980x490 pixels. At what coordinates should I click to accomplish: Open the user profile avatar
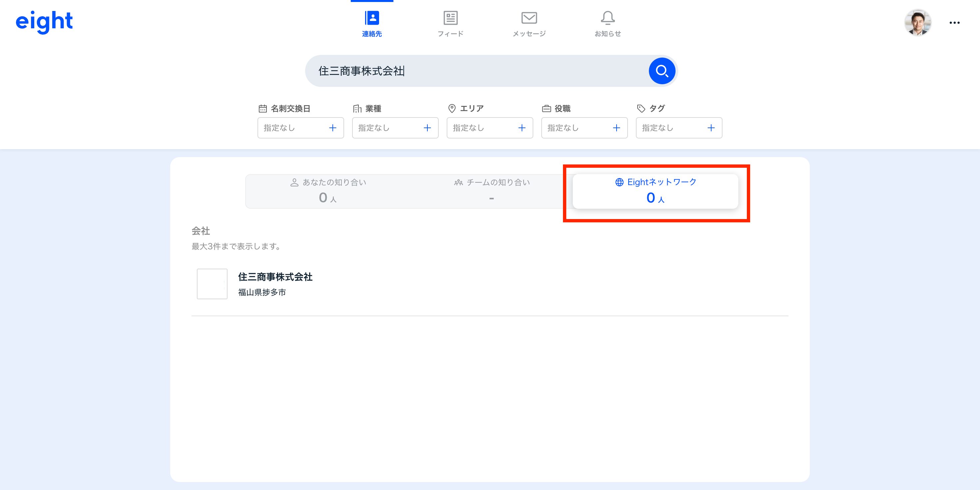(x=918, y=22)
